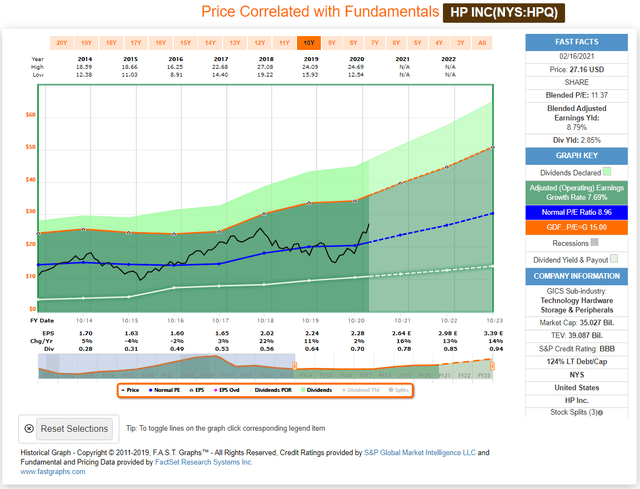Toggle the Price line legend item
This screenshot has height=489, width=640.
coord(130,390)
